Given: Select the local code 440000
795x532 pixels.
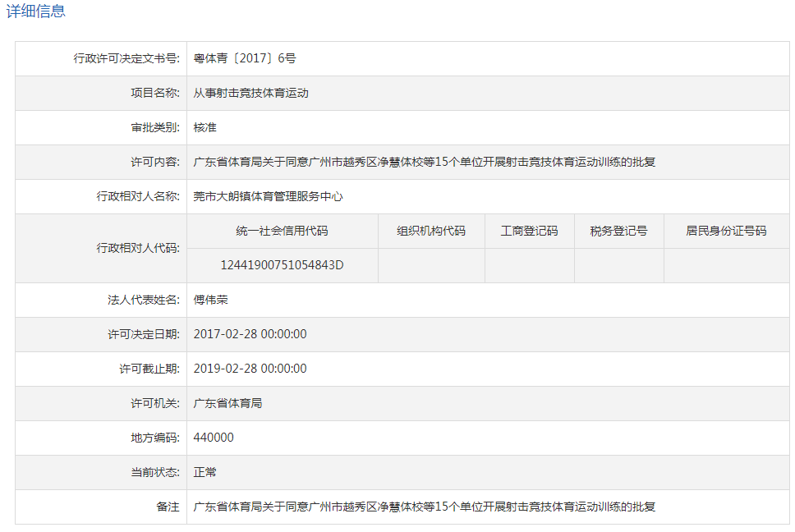Looking at the screenshot, I should click(x=214, y=438).
